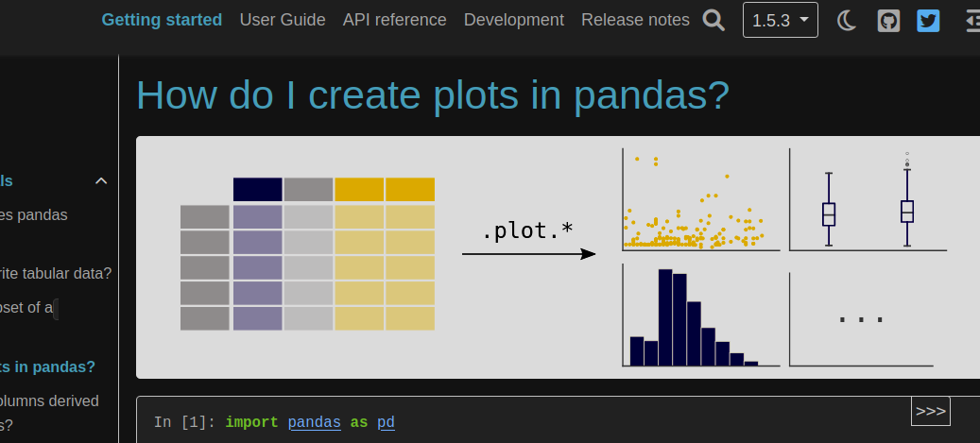Collapse the sidebar tutorials chevron
Screen dimensions: 980x443
(100, 181)
